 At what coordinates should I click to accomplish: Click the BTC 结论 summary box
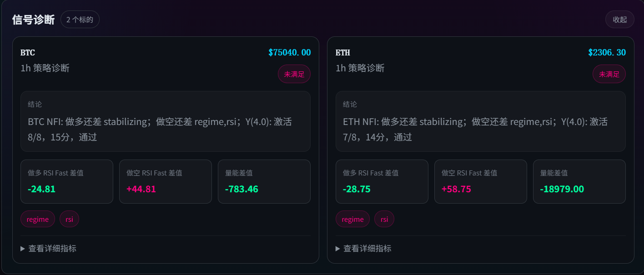pyautogui.click(x=166, y=121)
